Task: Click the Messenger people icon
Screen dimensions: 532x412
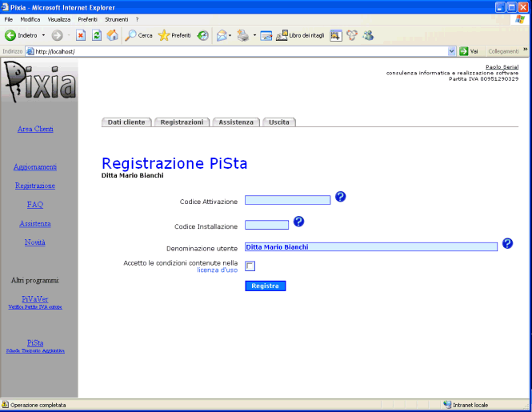Action: coord(368,35)
